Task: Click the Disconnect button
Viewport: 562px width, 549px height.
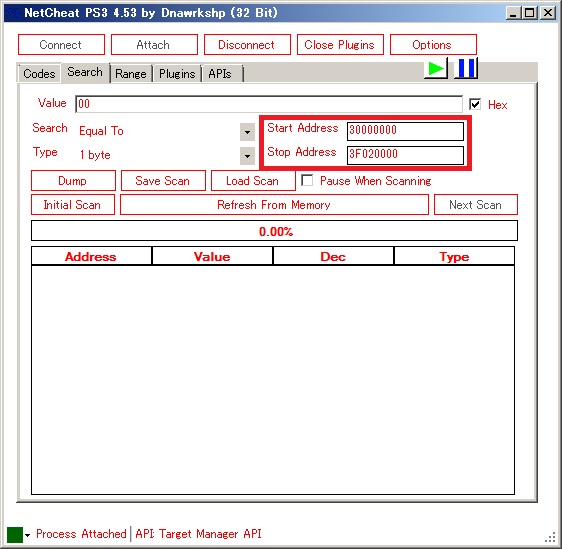Action: tap(247, 45)
